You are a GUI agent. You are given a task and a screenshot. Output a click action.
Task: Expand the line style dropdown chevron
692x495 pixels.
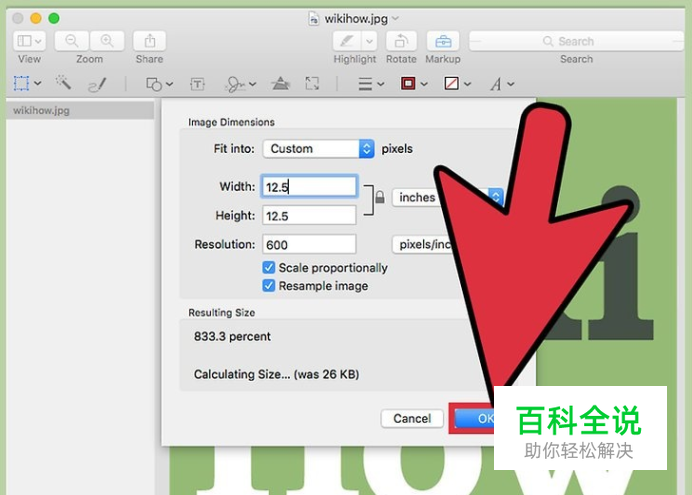tap(381, 84)
